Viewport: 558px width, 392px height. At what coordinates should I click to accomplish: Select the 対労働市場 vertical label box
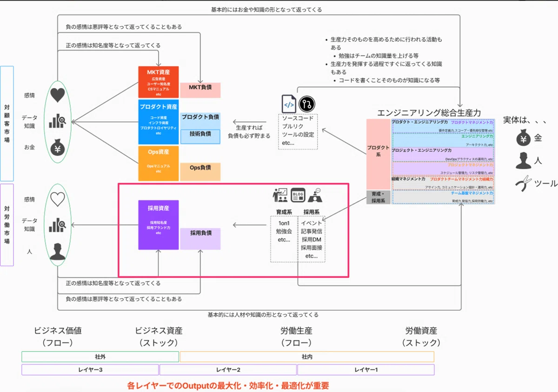point(7,225)
